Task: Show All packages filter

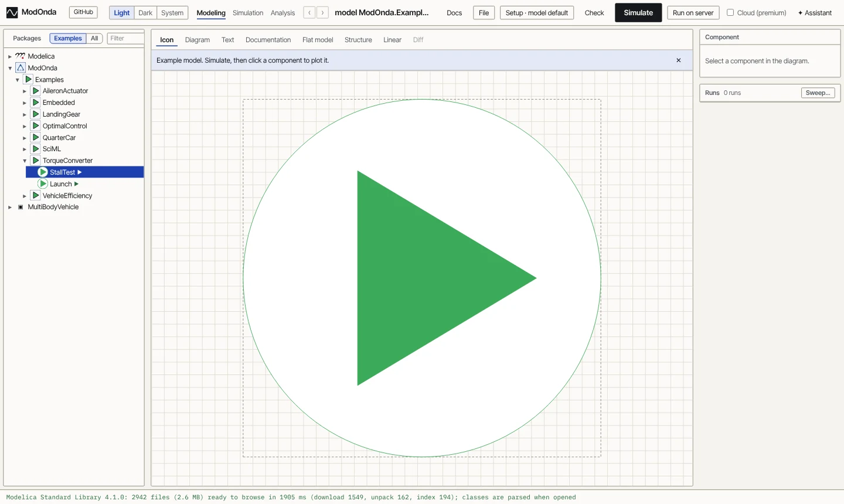Action: pos(94,39)
